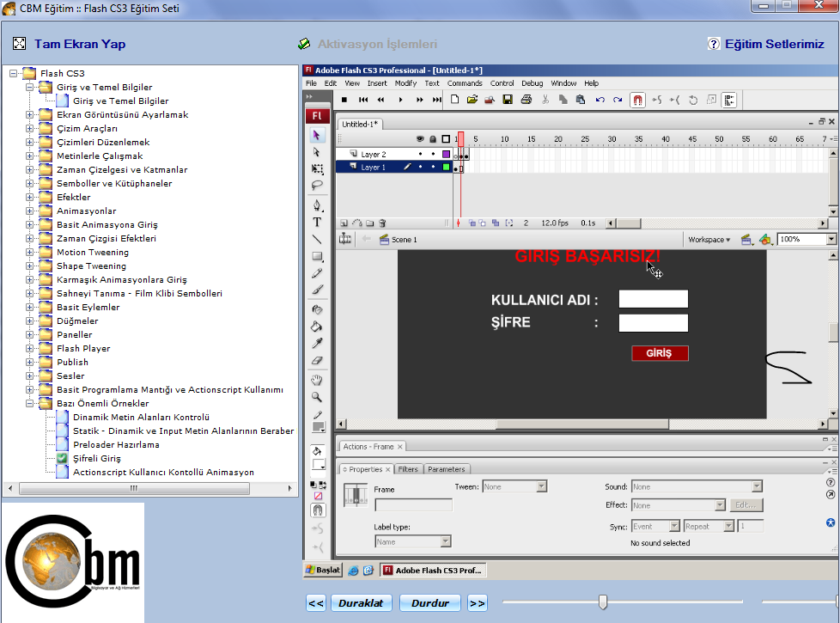Viewport: 840px width, 623px height.
Task: Select the Lasso tool
Action: click(317, 186)
